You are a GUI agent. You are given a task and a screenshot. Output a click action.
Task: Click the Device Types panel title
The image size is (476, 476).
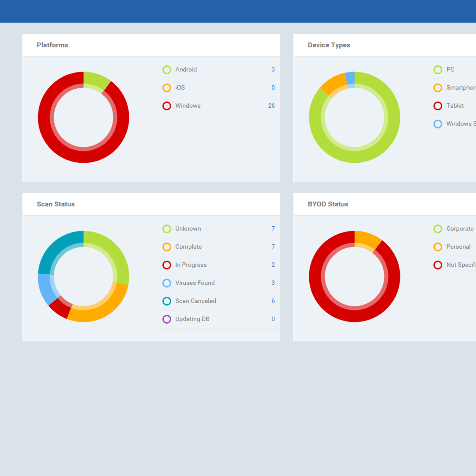[329, 45]
